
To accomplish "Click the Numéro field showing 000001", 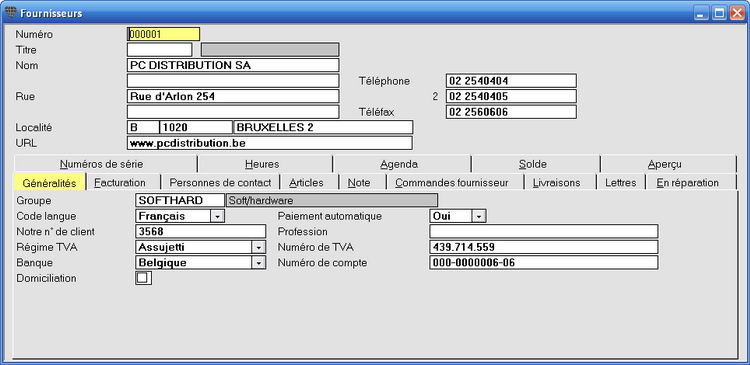I will click(x=163, y=34).
